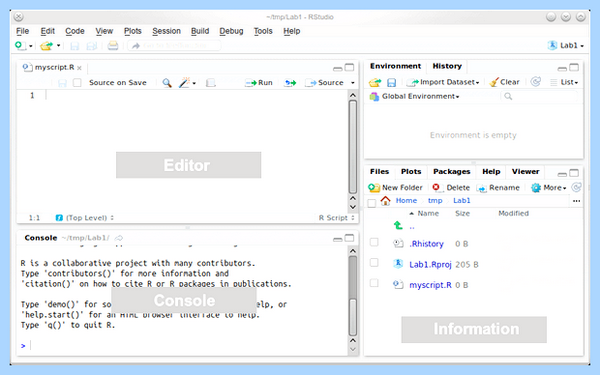Toggle the select-all files checkbox

[372, 203]
